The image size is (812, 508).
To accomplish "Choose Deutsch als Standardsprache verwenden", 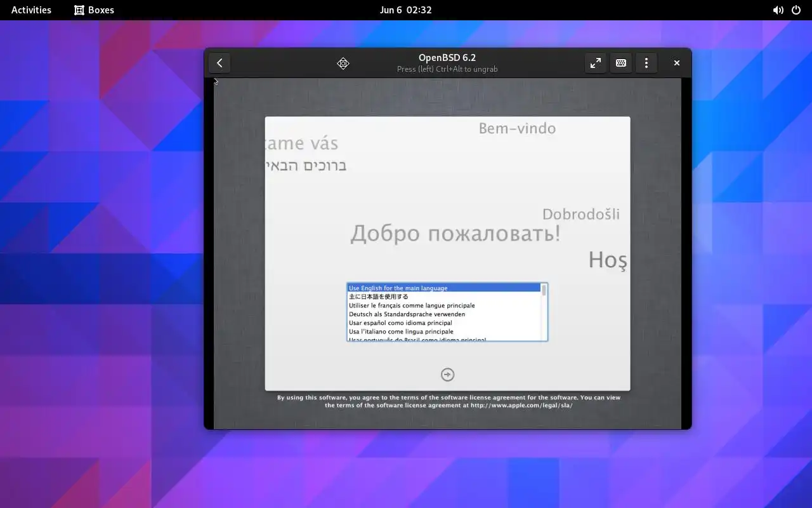I will click(444, 314).
